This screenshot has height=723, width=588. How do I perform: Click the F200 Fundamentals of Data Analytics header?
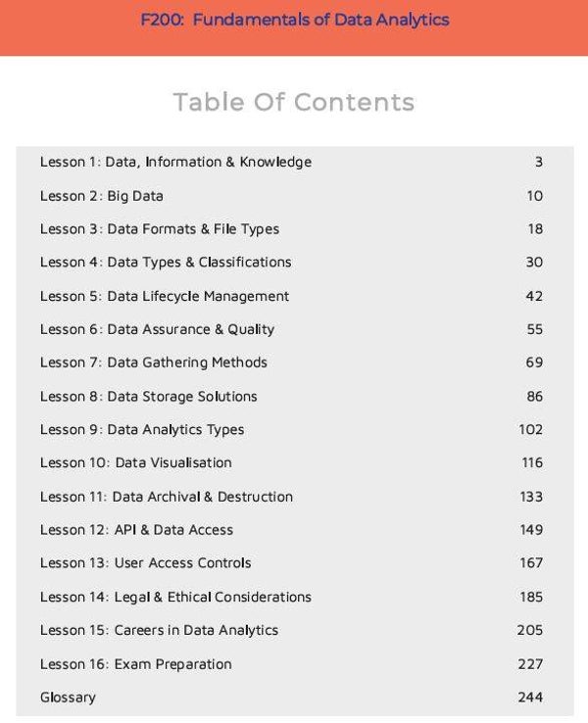(x=294, y=20)
